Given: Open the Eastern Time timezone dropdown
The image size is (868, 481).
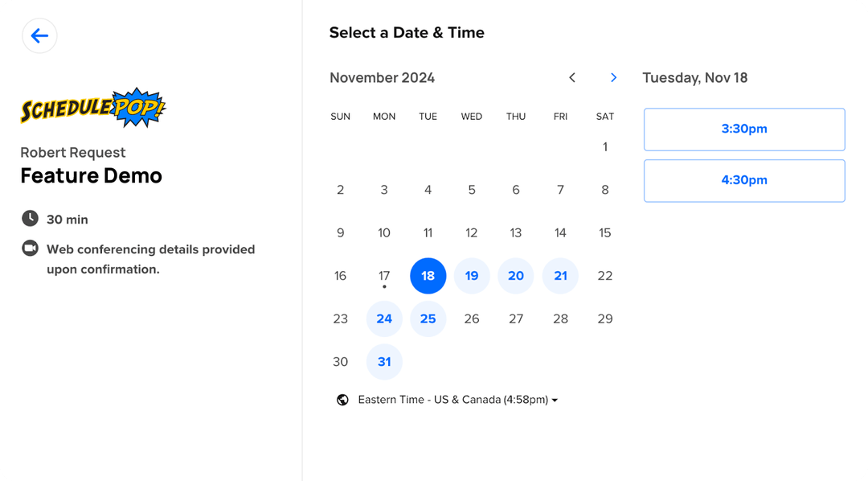Looking at the screenshot, I should (x=452, y=399).
